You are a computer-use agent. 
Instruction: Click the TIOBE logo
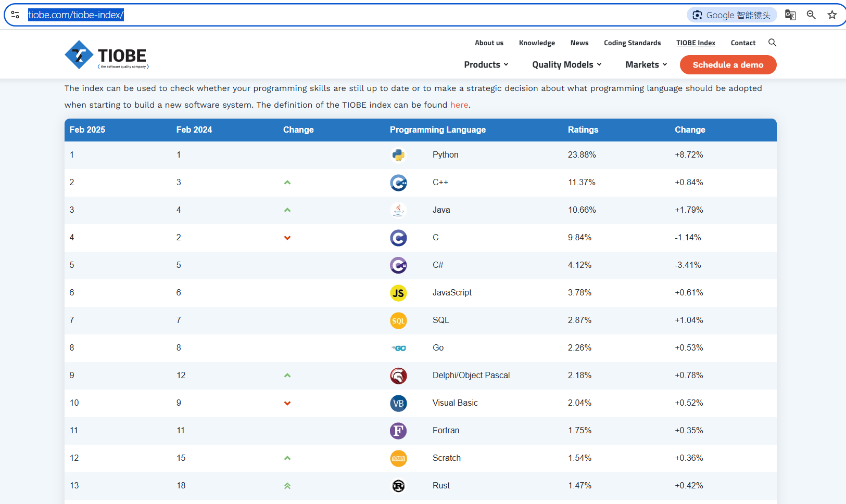click(107, 55)
